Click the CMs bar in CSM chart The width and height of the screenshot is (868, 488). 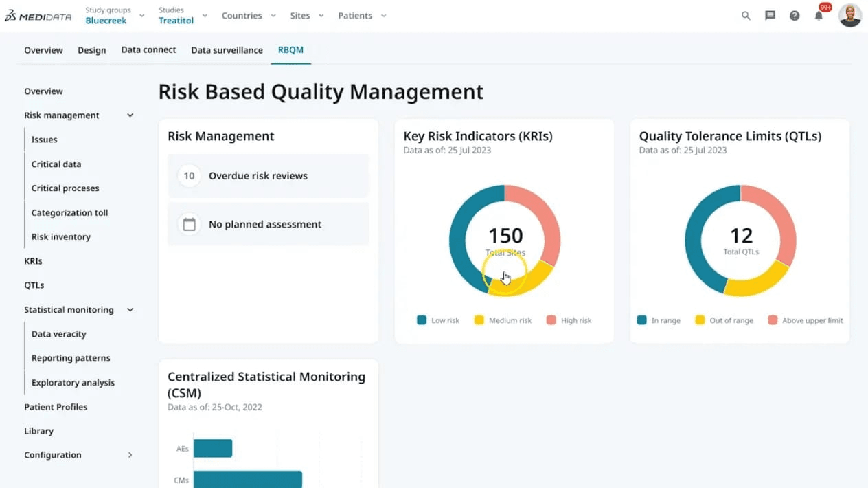click(x=247, y=479)
